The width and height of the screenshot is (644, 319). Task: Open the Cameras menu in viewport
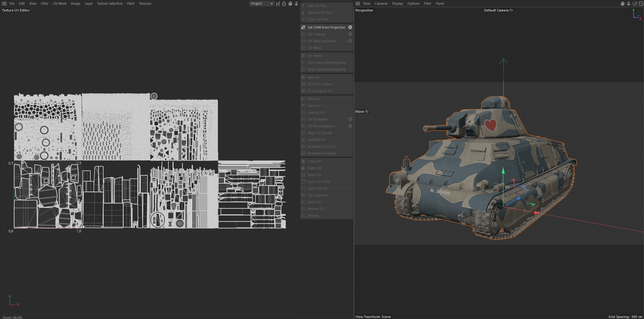pos(381,3)
